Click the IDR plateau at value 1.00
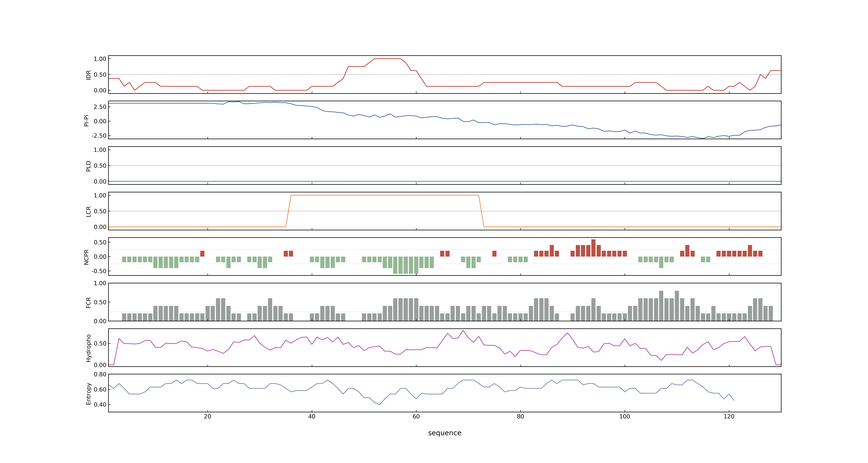Screen dimensions: 868x463 click(x=387, y=59)
